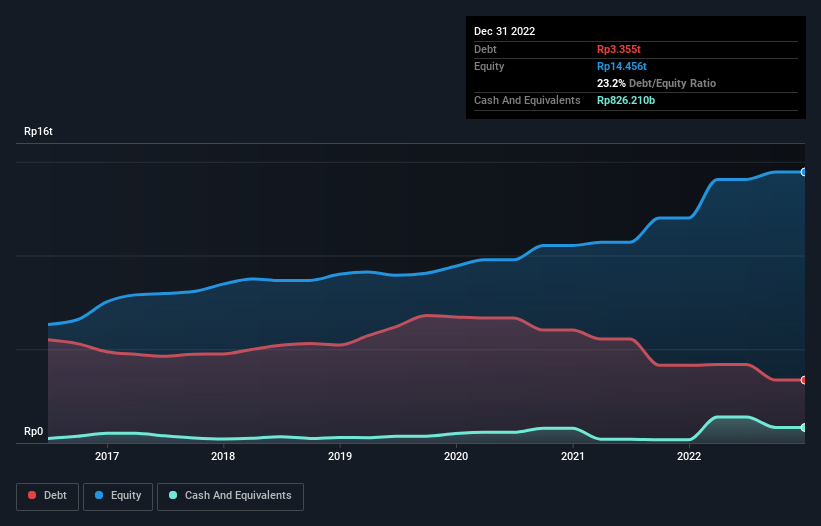Click Cash And Equivalents label in tooltip
821x526 pixels.
[x=527, y=100]
